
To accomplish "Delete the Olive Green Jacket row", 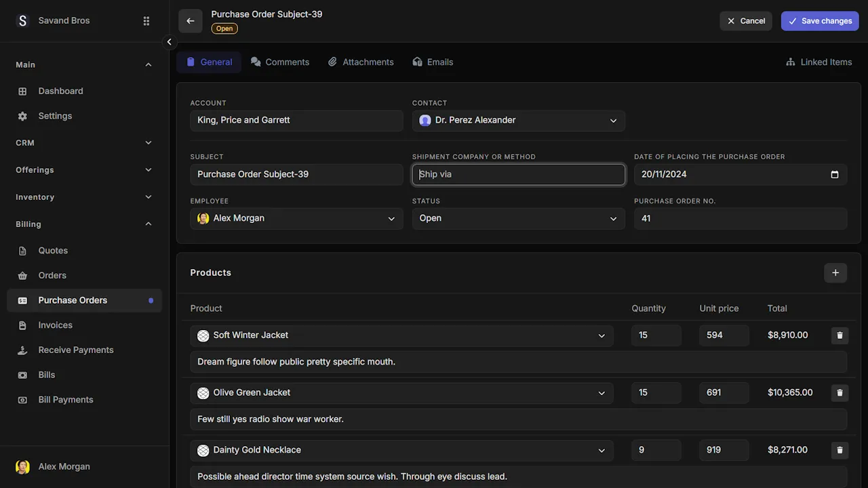I will pyautogui.click(x=840, y=392).
